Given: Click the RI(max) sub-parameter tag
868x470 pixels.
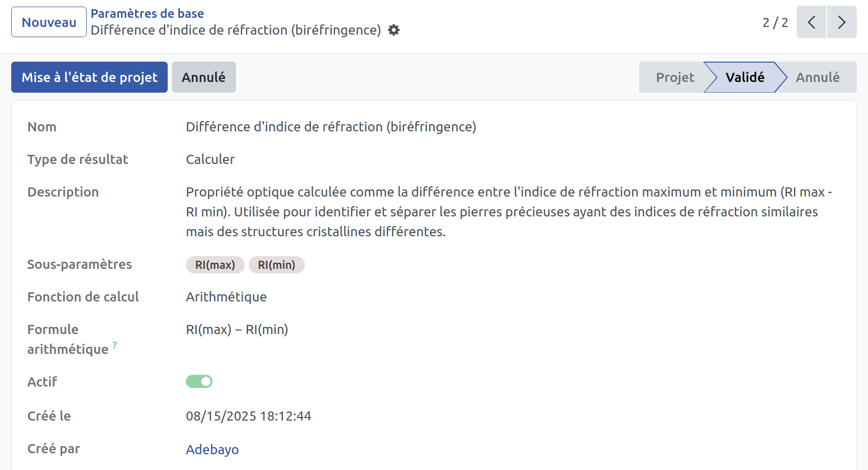Looking at the screenshot, I should click(215, 265).
